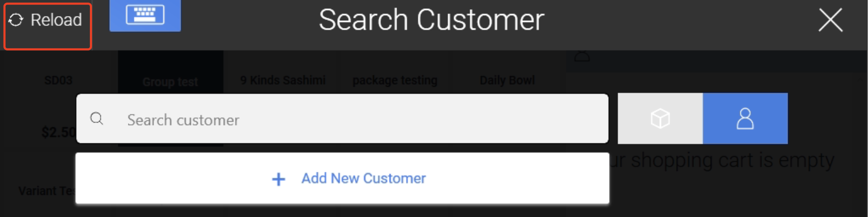Viewport: 868px width, 217px height.
Task: Open the on-screen keyboard
Action: (x=145, y=15)
